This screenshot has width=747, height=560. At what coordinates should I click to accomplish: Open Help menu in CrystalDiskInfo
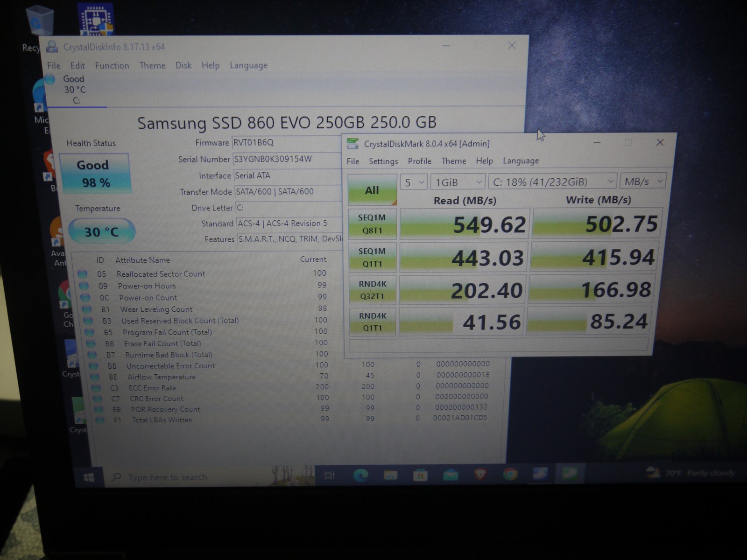click(211, 65)
